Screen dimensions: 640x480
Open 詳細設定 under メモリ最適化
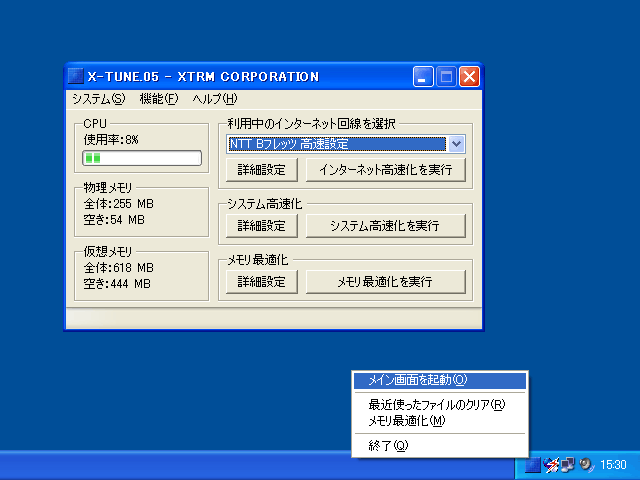[262, 282]
